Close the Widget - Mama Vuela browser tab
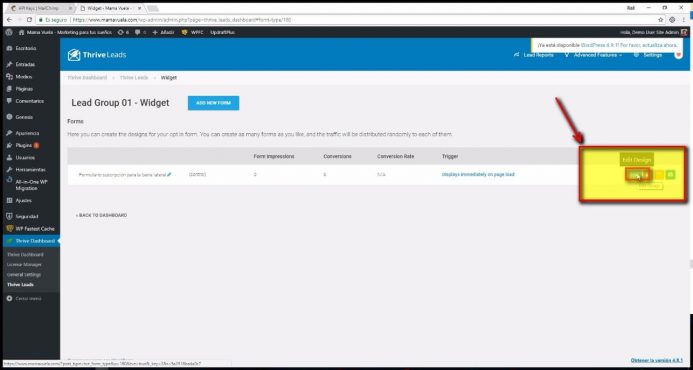The height and width of the screenshot is (370, 693). pos(139,8)
